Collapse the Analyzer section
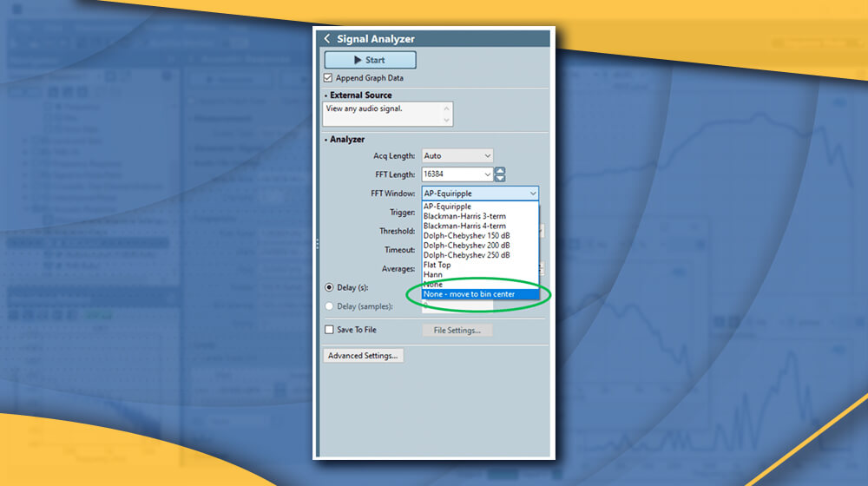This screenshot has width=868, height=486. pyautogui.click(x=325, y=140)
